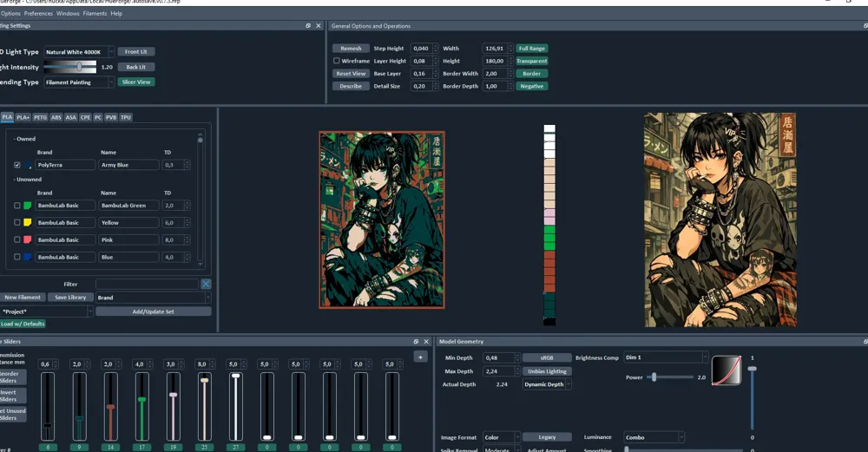Close the Color Sliders panel
Image resolution: width=868 pixels, height=452 pixels.
point(426,341)
